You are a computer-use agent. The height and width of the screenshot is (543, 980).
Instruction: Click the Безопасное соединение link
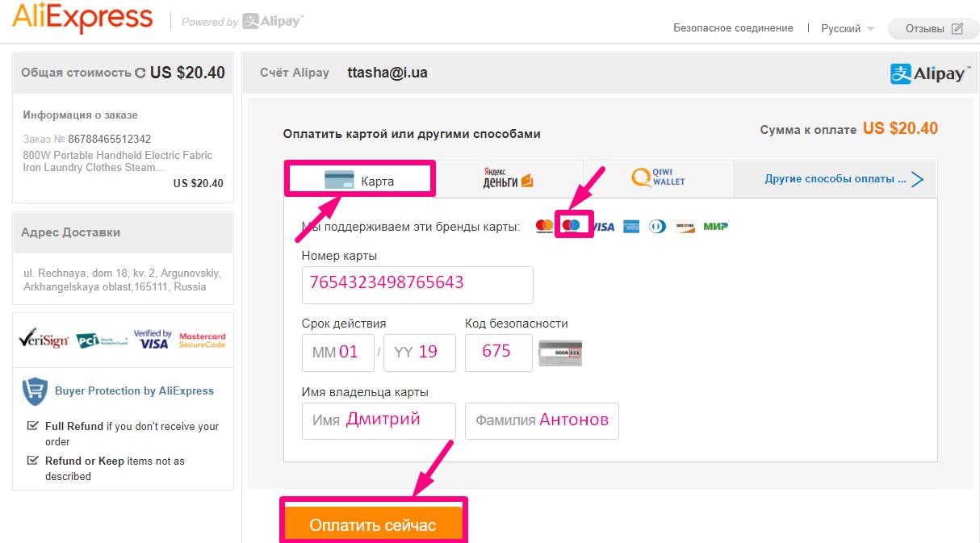[x=733, y=28]
